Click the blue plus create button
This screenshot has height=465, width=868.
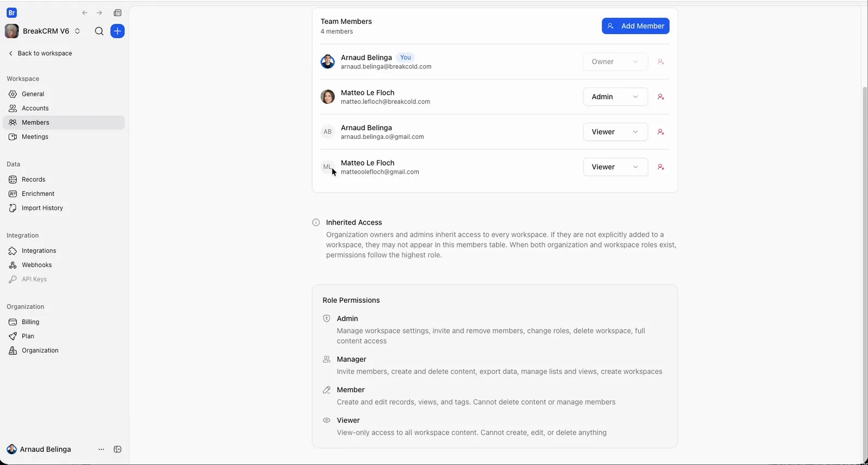click(117, 31)
